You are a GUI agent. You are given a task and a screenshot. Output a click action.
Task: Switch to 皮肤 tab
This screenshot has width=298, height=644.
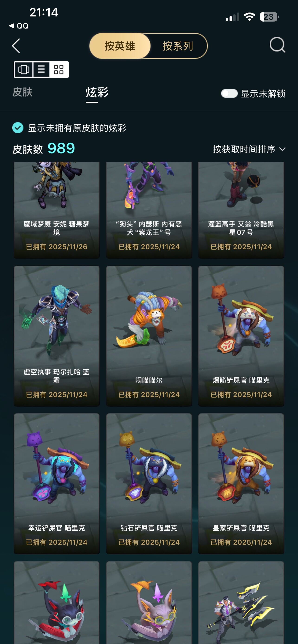click(x=23, y=92)
